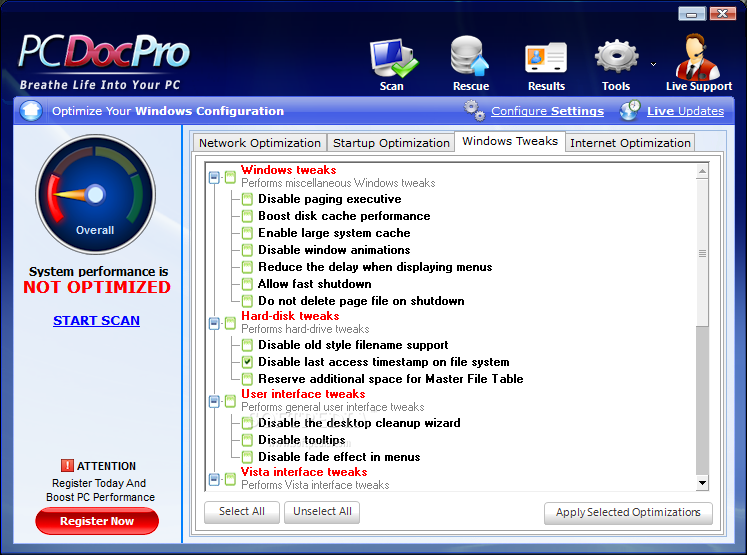Click the NOT OPTIMIZED status text
This screenshot has height=555, width=747.
97,287
